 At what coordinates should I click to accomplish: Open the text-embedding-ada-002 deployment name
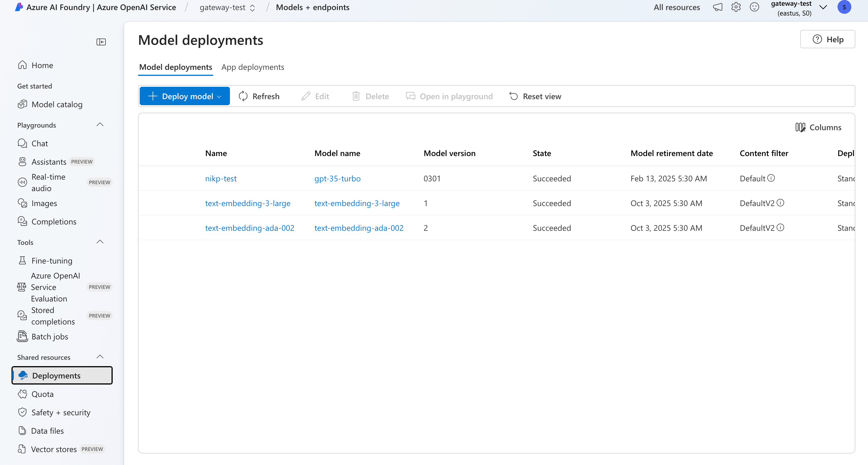250,228
